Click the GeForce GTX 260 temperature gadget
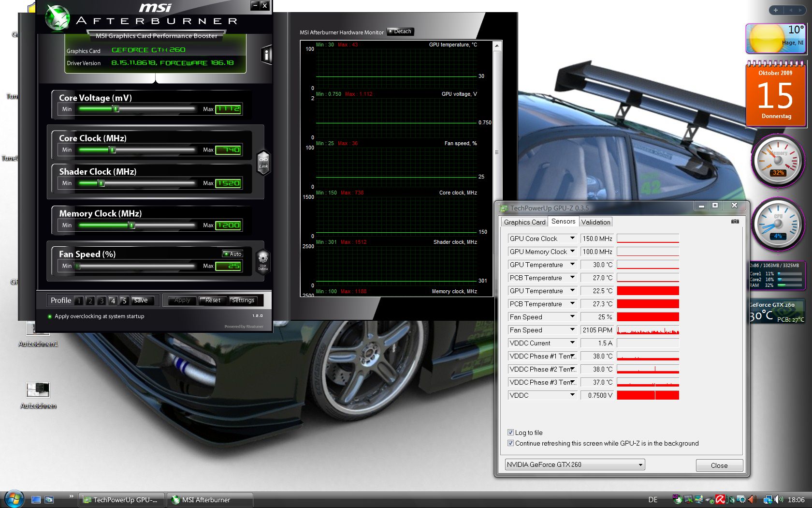The image size is (812, 508). click(777, 312)
